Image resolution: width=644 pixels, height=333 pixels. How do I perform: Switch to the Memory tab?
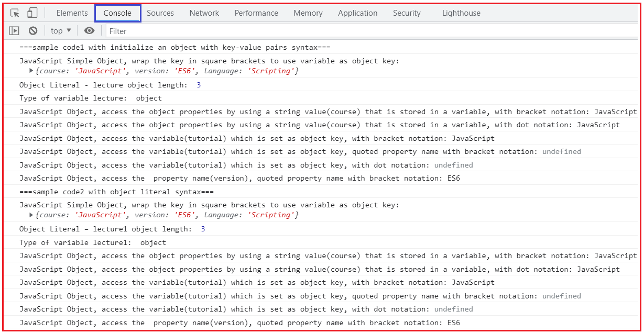pyautogui.click(x=308, y=13)
